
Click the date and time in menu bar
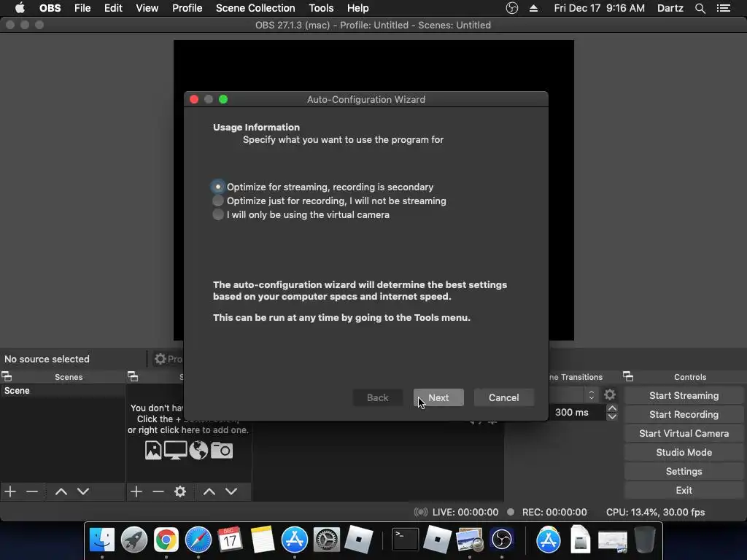[600, 8]
